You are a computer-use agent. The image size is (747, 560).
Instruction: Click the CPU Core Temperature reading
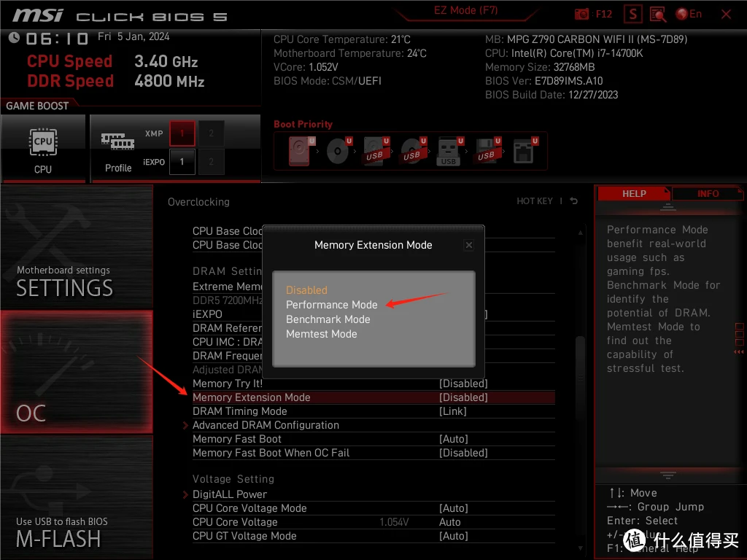click(x=341, y=39)
